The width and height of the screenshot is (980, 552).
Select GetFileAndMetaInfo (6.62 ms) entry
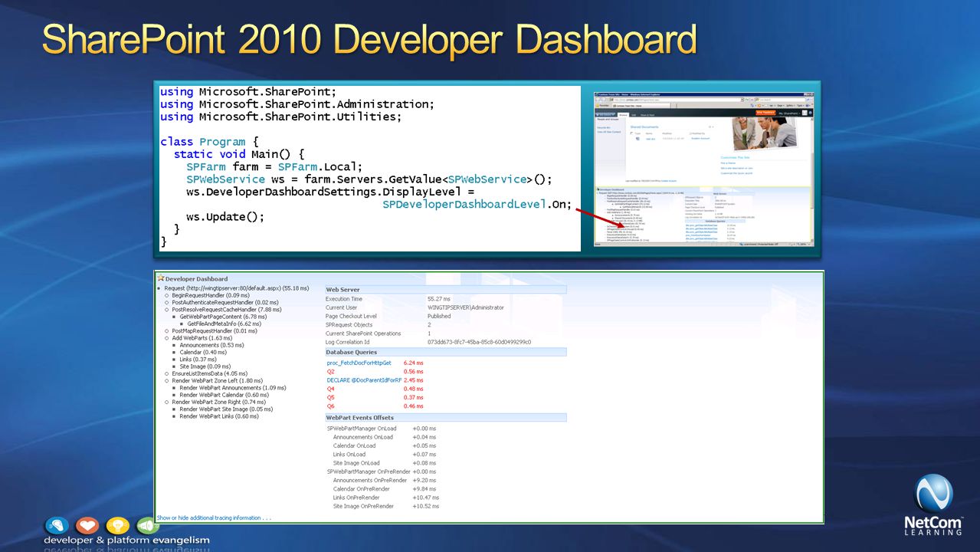(224, 324)
